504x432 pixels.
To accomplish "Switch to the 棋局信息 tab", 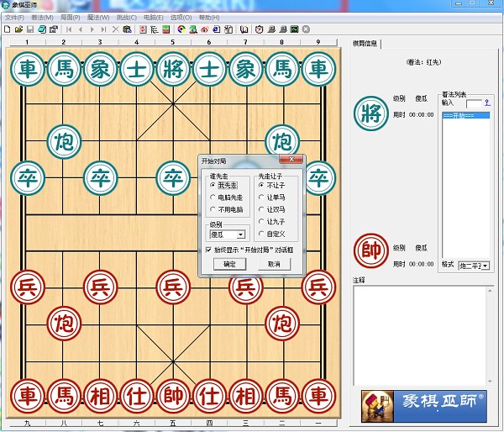I will pos(366,44).
